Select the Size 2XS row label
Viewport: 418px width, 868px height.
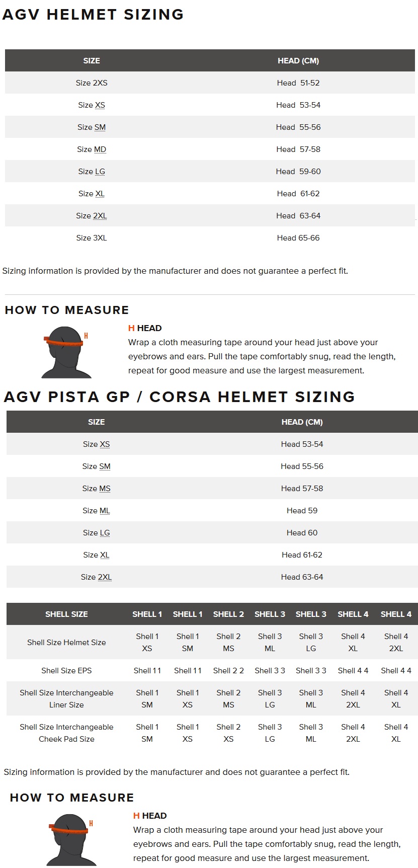92,83
